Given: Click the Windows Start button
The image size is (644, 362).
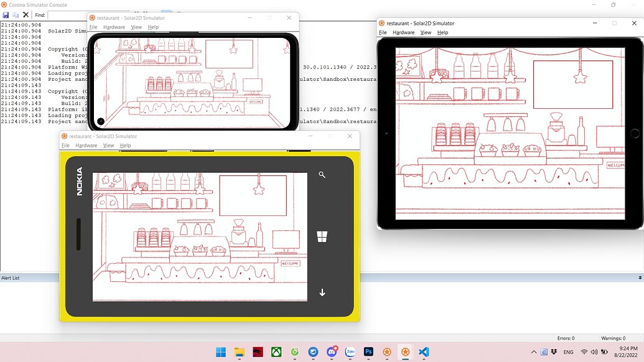Looking at the screenshot, I should [x=221, y=351].
